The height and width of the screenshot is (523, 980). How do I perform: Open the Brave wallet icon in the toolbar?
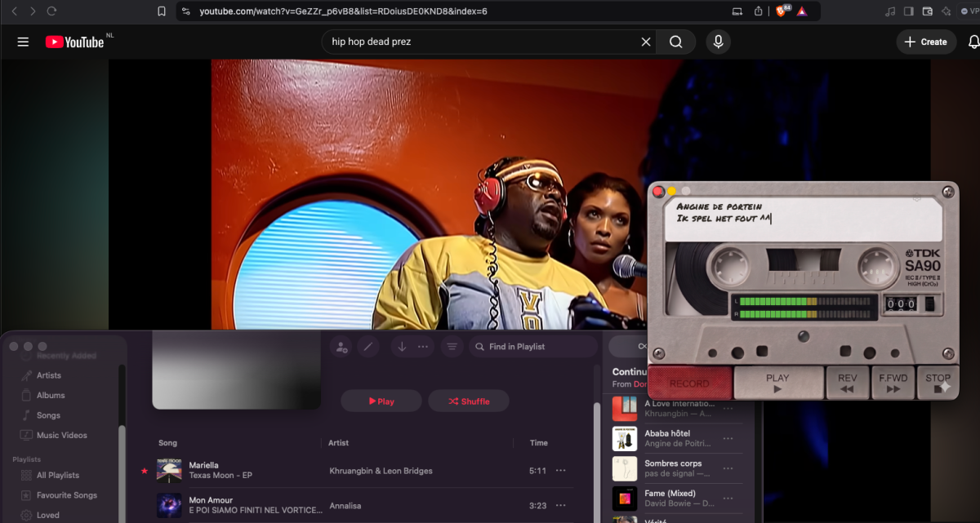click(928, 11)
